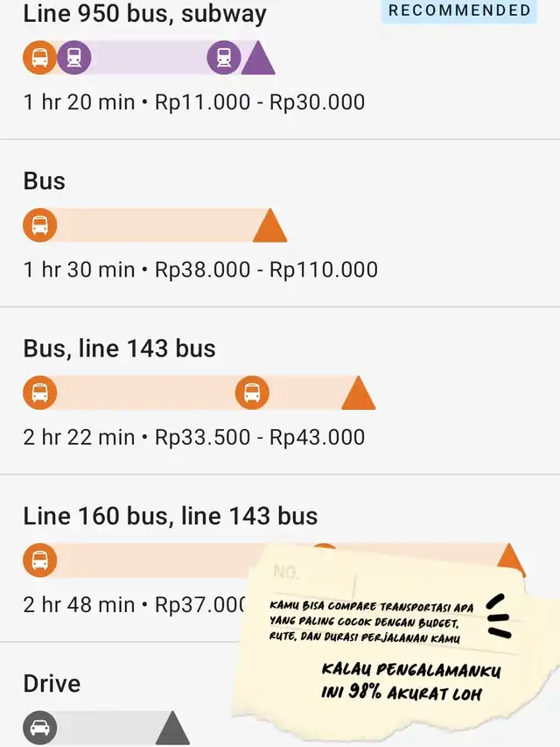Image resolution: width=560 pixels, height=747 pixels.
Task: Select the Line 160 bus, line 143 bus option
Action: pos(171,516)
